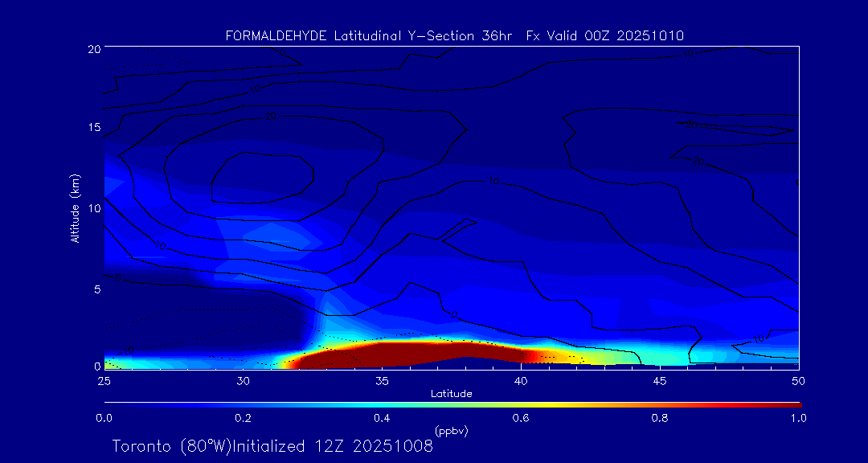Click the 'Latitude' x-axis label
The image size is (868, 463).
click(x=451, y=393)
